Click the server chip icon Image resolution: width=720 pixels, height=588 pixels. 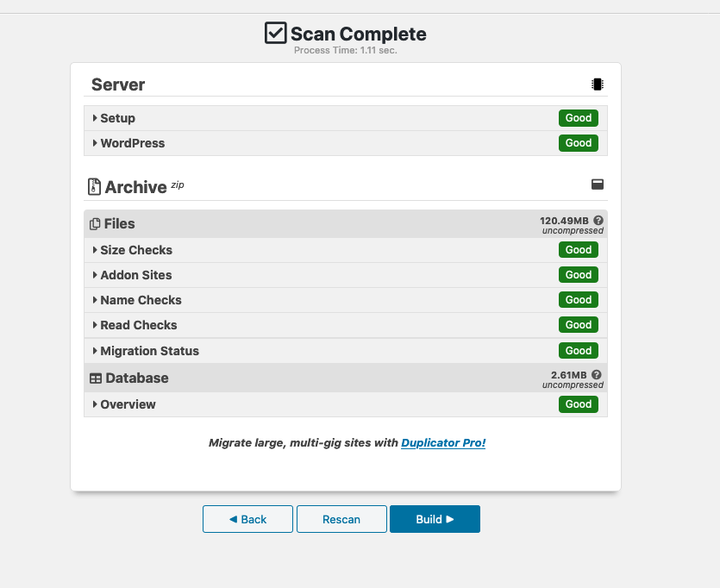click(597, 84)
